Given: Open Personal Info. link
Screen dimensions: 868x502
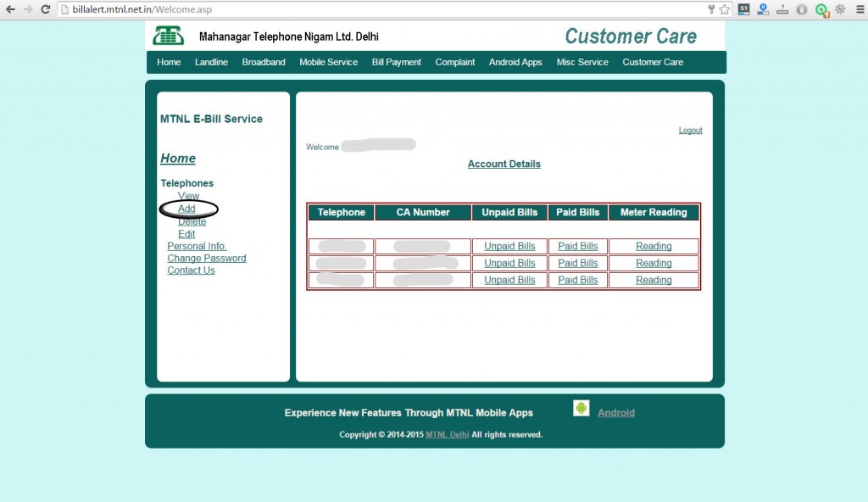Looking at the screenshot, I should click(197, 246).
